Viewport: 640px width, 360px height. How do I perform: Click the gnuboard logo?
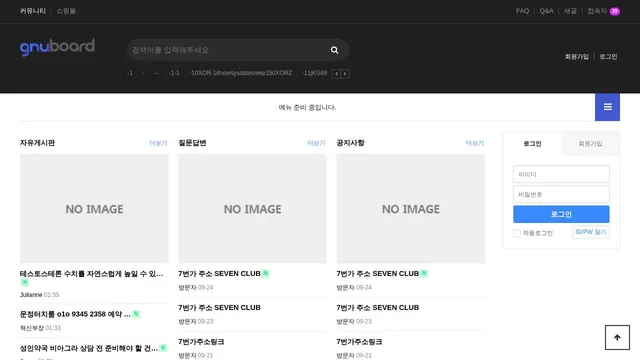coord(57,47)
